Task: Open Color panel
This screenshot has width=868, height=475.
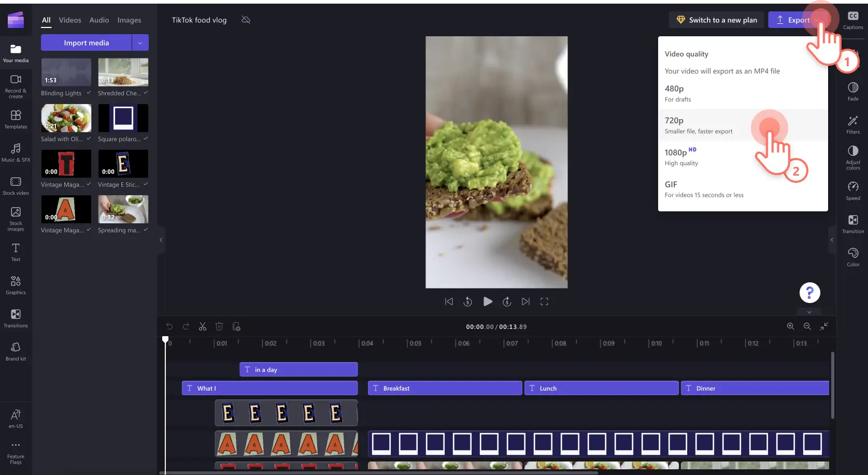Action: (x=853, y=257)
